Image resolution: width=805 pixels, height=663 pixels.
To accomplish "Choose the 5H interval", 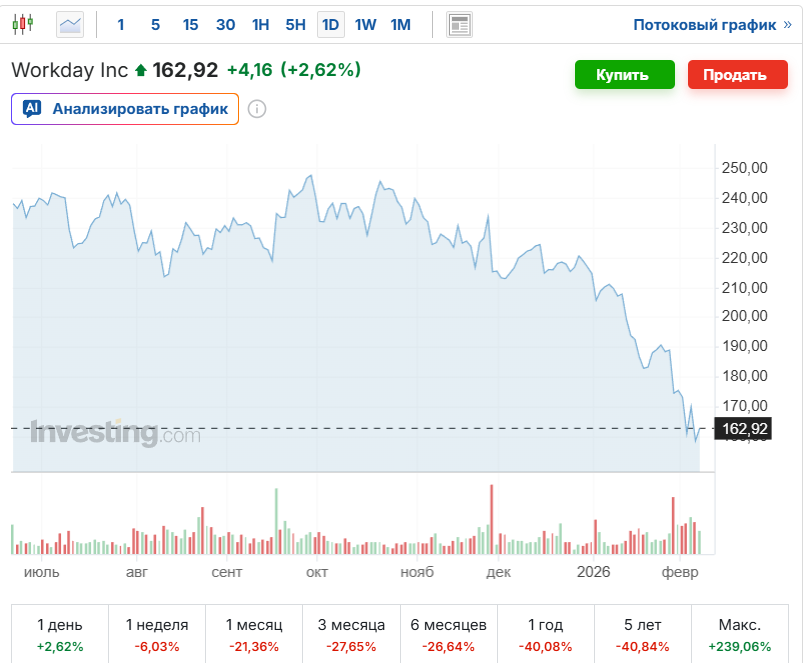I will coord(295,25).
